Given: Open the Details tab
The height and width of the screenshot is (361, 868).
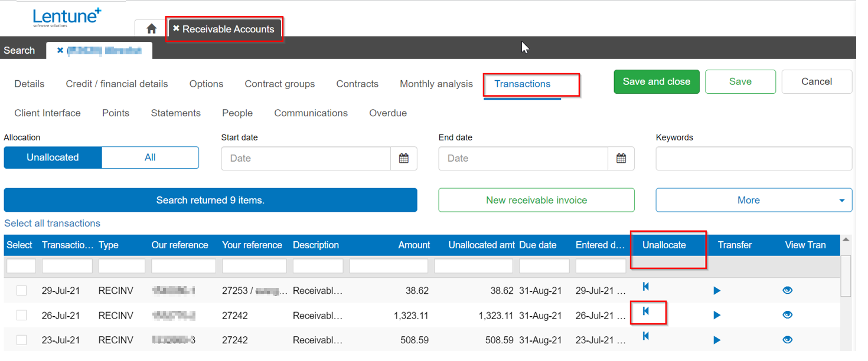Looking at the screenshot, I should point(30,84).
